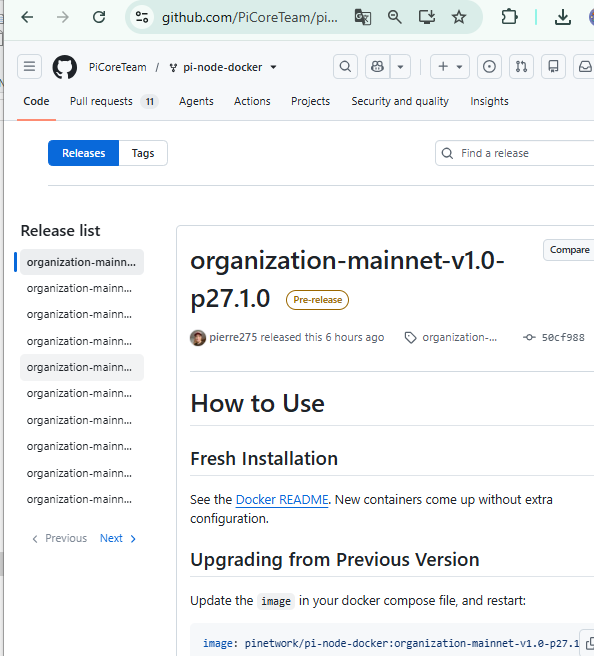Select the Code tab
Viewport: 594px width, 656px height.
point(36,101)
